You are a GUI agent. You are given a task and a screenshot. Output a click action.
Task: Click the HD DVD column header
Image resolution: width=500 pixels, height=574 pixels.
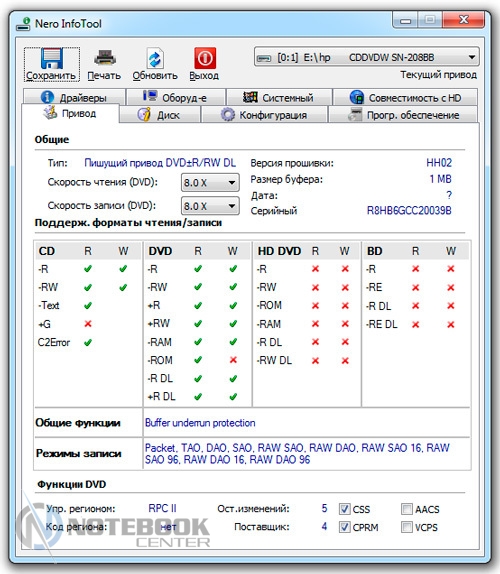[x=279, y=251]
